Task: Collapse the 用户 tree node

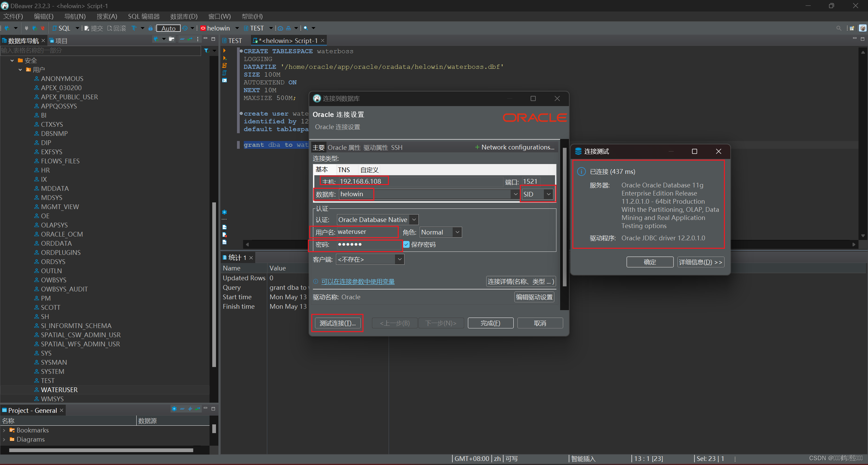Action: [20, 69]
